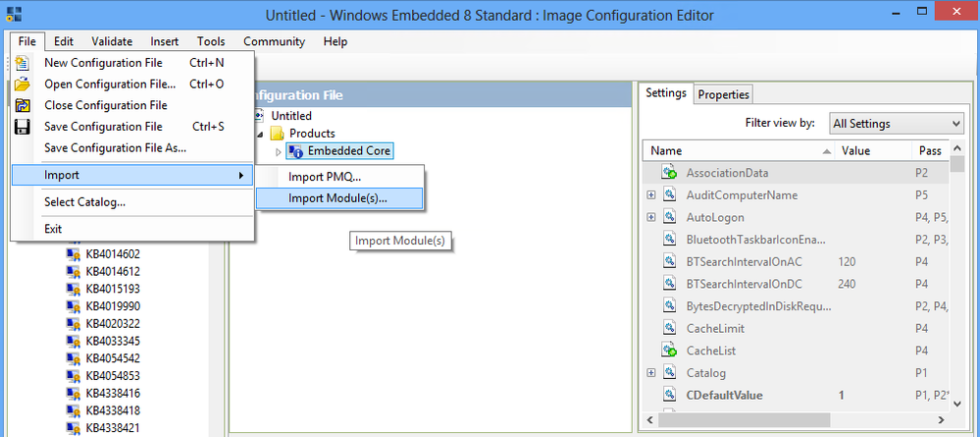Select the Untitled root tree item
The width and height of the screenshot is (980, 437).
click(x=291, y=116)
